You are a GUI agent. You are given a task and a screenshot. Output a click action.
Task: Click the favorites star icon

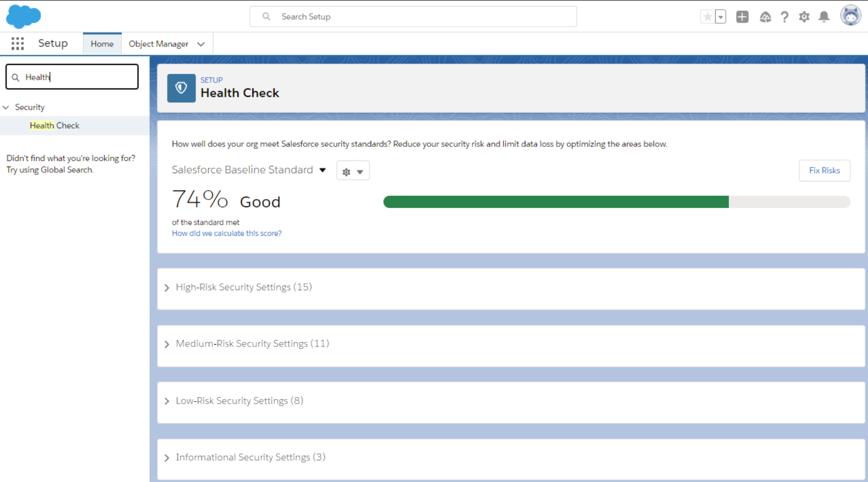tap(707, 17)
